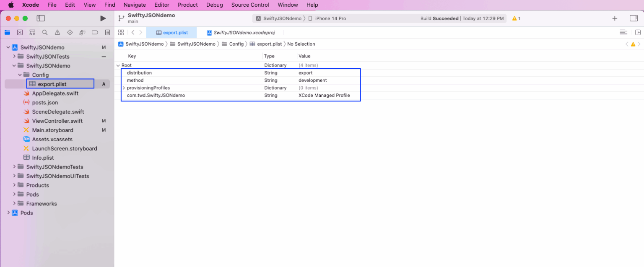Open the Report navigator list icon
This screenshot has width=644, height=267.
[107, 32]
